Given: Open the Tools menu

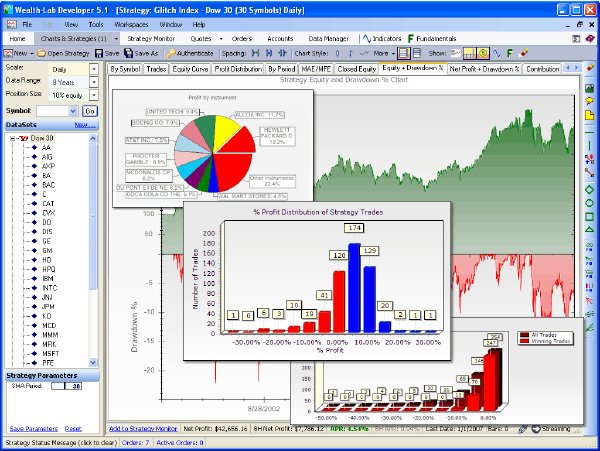Looking at the screenshot, I should coord(96,24).
